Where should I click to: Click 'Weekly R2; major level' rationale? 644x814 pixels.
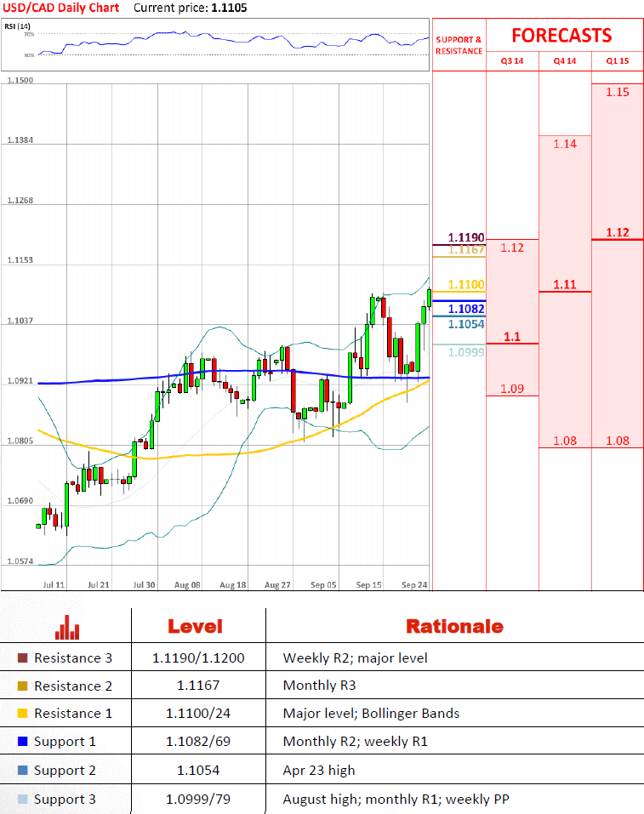[x=356, y=657]
